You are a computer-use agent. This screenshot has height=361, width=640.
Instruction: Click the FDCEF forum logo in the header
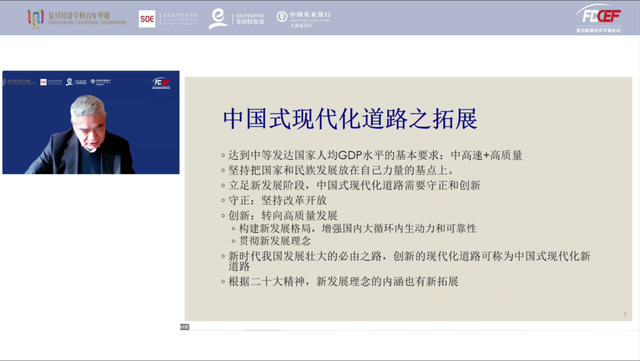(598, 18)
